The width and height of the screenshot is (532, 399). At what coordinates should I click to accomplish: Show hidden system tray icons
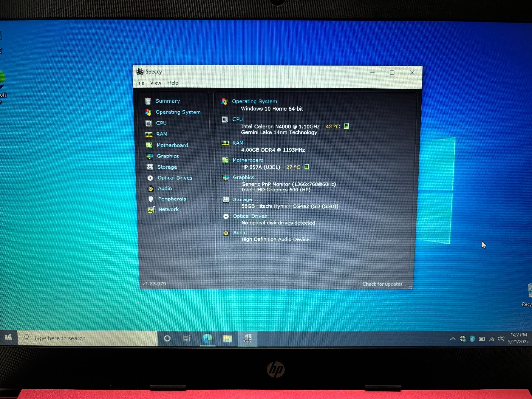[453, 339]
